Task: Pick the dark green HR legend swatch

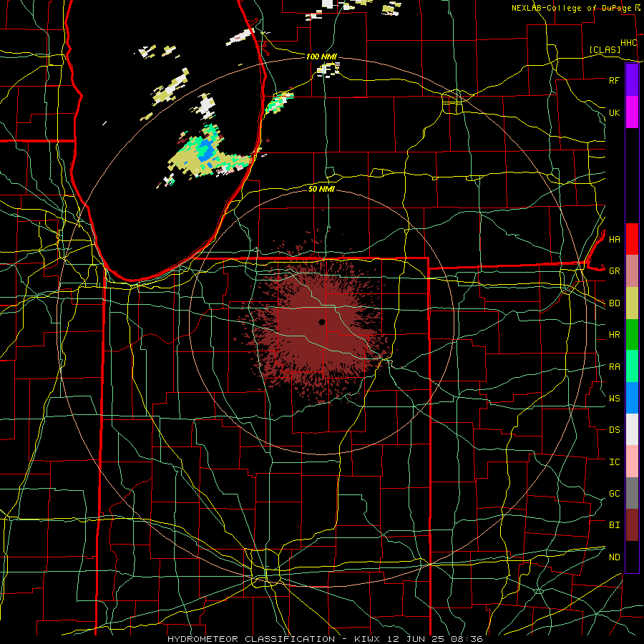Action: pos(632,335)
